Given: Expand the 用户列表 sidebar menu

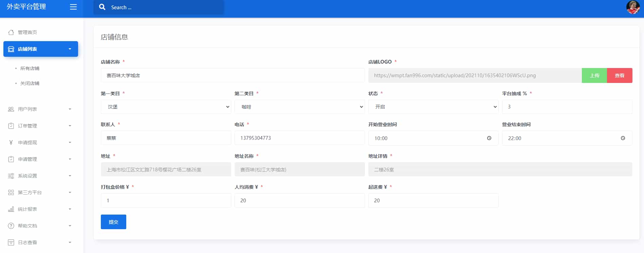Looking at the screenshot, I should [x=40, y=109].
